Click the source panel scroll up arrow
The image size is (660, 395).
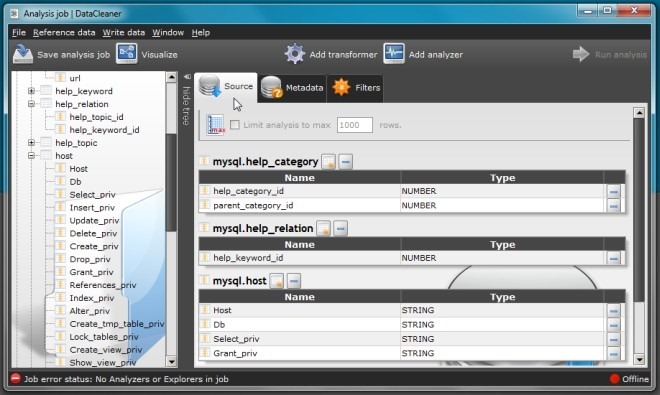pyautogui.click(x=639, y=112)
